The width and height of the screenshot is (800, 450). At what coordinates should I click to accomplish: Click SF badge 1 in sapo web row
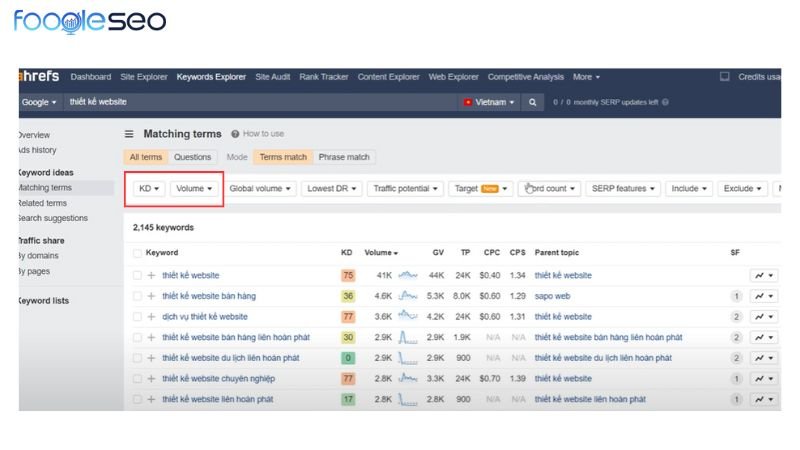tap(736, 296)
